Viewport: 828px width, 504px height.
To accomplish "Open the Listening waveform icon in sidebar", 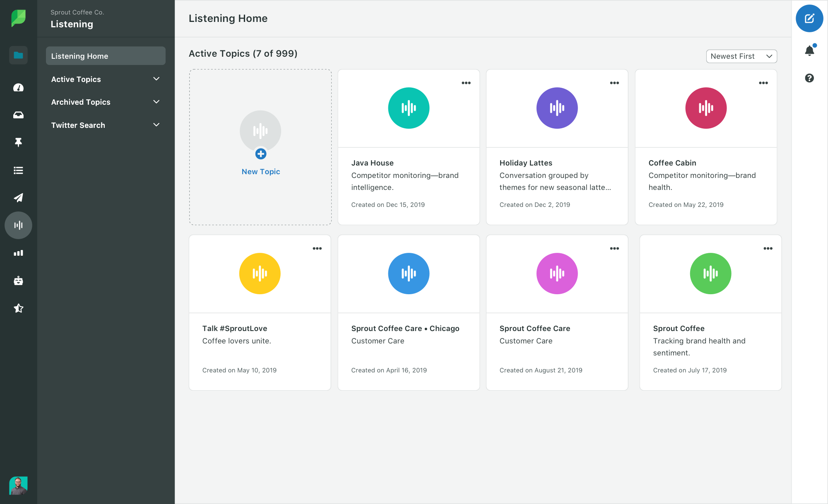I will (18, 226).
